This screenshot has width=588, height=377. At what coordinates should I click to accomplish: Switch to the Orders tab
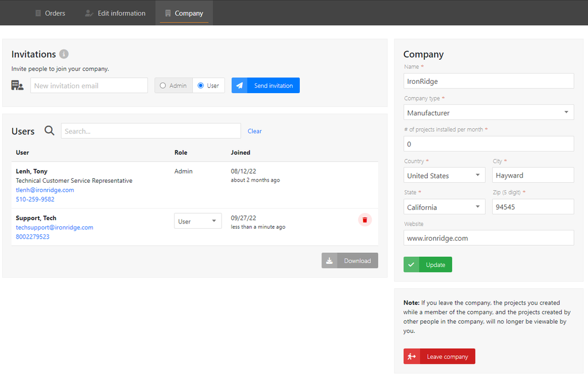(50, 13)
